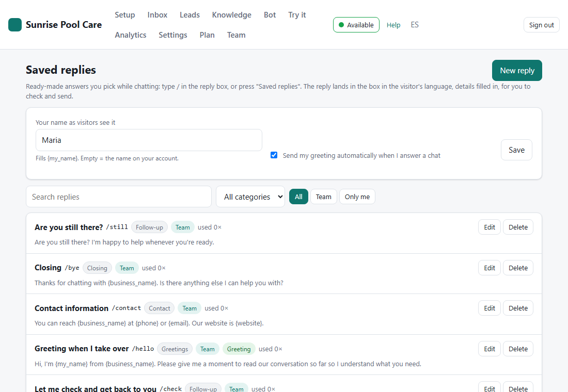The width and height of the screenshot is (568, 392).
Task: Delete the Closing reply
Action: point(518,268)
